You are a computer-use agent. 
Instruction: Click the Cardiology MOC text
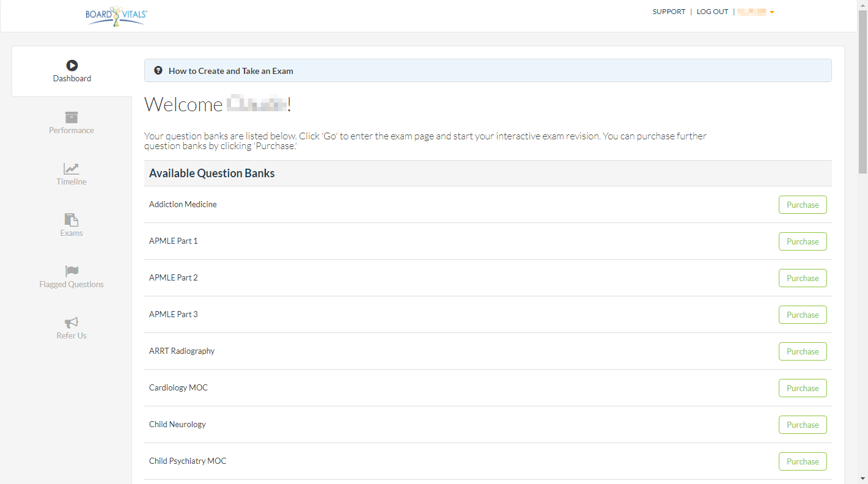(178, 387)
